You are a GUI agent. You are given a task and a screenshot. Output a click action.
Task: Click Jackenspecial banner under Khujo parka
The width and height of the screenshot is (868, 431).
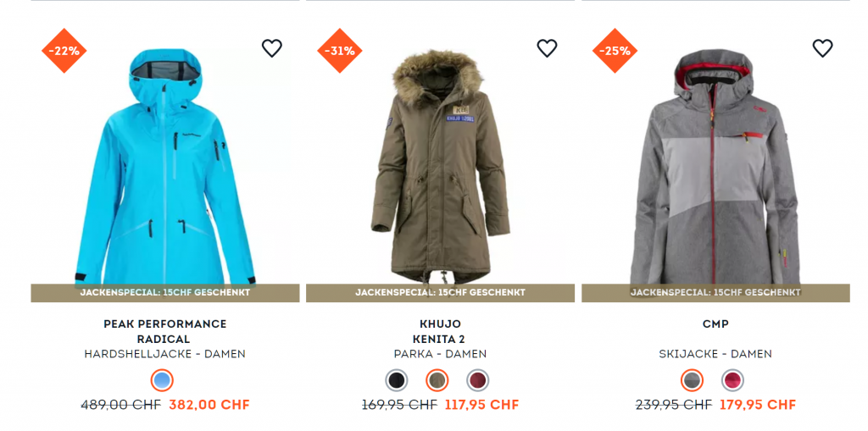coord(440,293)
